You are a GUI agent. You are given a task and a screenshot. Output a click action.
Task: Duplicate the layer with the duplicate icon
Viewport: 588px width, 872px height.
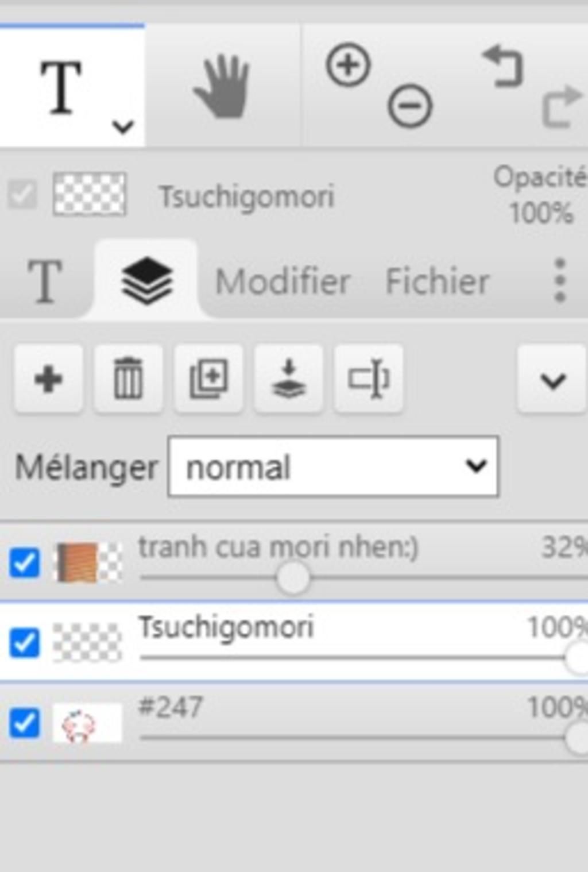(x=208, y=379)
